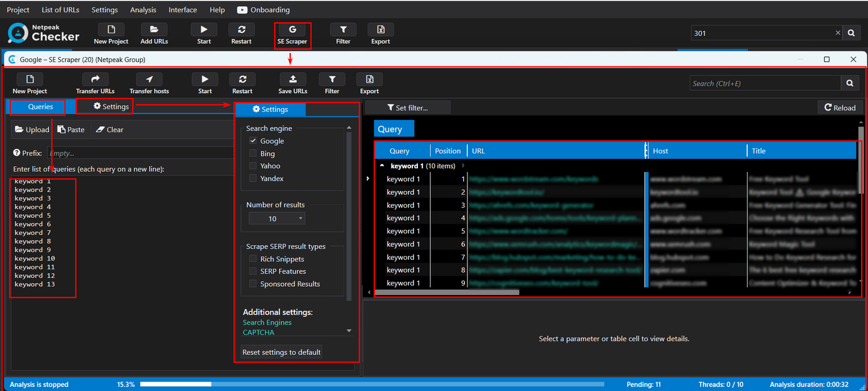Click Paste queries button
The image size is (868, 391).
71,130
